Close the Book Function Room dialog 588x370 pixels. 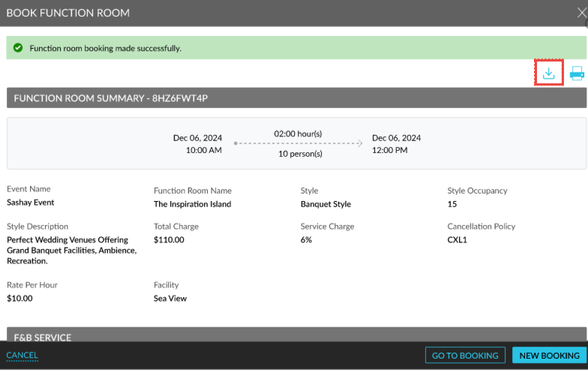[581, 12]
